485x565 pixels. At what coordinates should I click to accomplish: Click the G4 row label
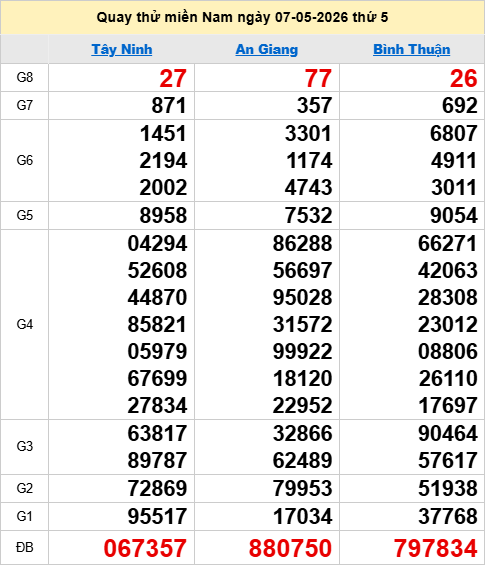[25, 324]
